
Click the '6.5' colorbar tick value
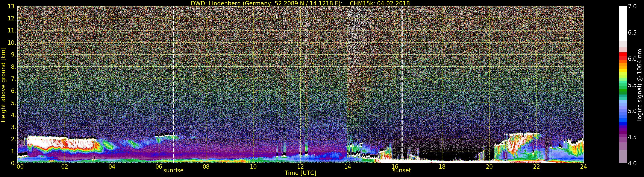click(632, 33)
